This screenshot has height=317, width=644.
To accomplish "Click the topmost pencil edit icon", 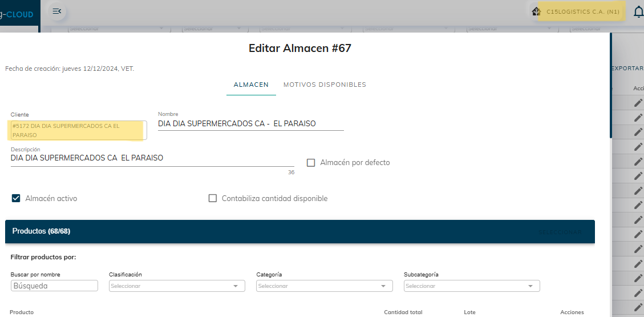I will 638,103.
